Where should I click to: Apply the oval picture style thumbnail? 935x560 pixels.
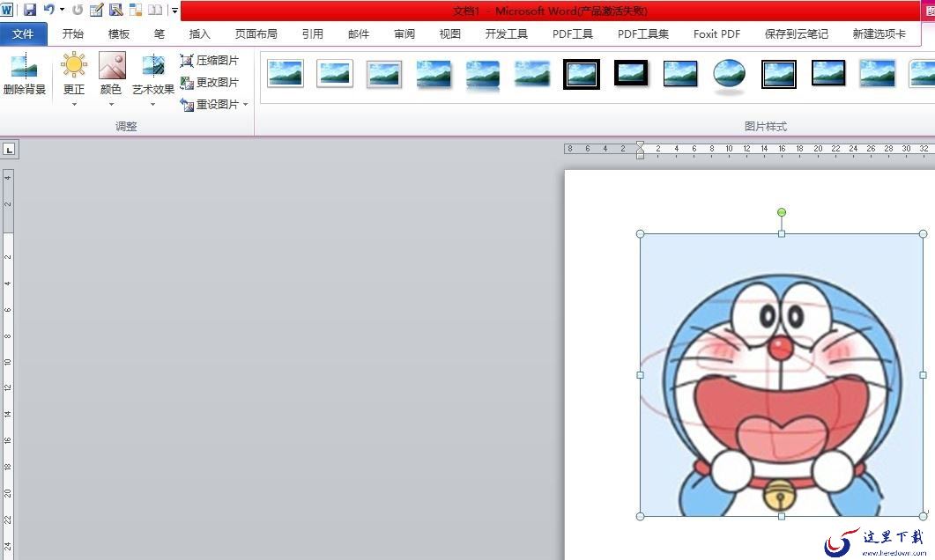coord(729,74)
